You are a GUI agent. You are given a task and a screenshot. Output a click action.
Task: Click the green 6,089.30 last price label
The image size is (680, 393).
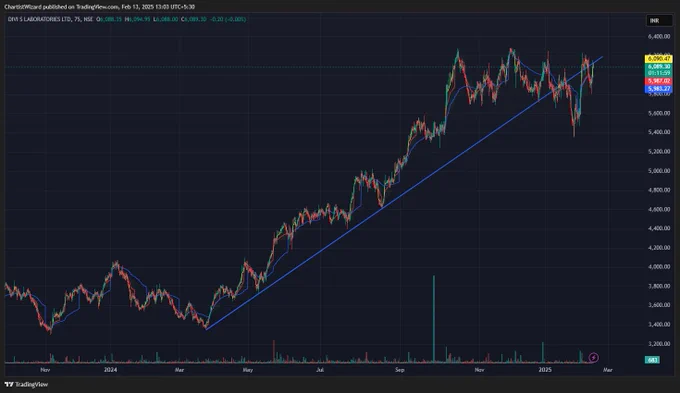pyautogui.click(x=659, y=66)
